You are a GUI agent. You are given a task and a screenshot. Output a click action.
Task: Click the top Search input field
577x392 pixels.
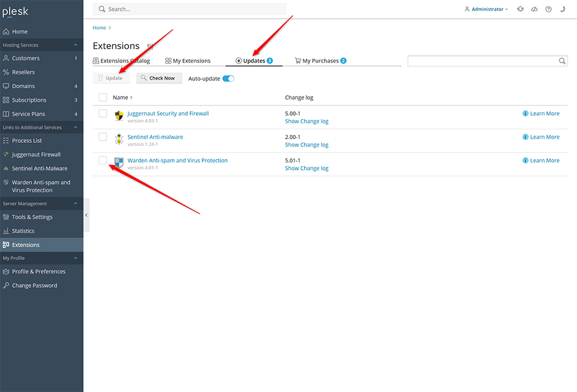(190, 9)
